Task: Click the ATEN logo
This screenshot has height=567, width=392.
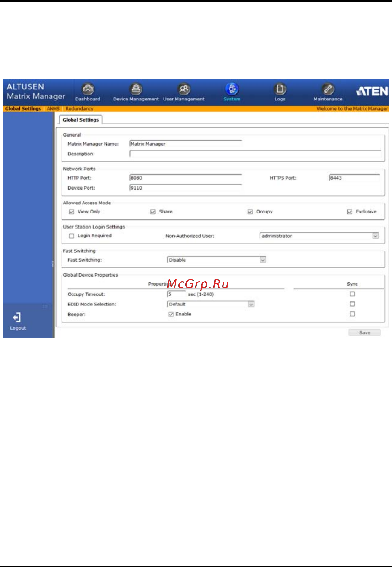Action: click(372, 91)
